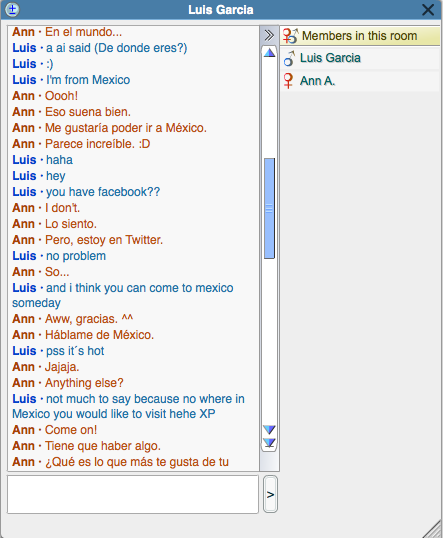
Task: Click message "Anything else?"
Action: [84, 383]
